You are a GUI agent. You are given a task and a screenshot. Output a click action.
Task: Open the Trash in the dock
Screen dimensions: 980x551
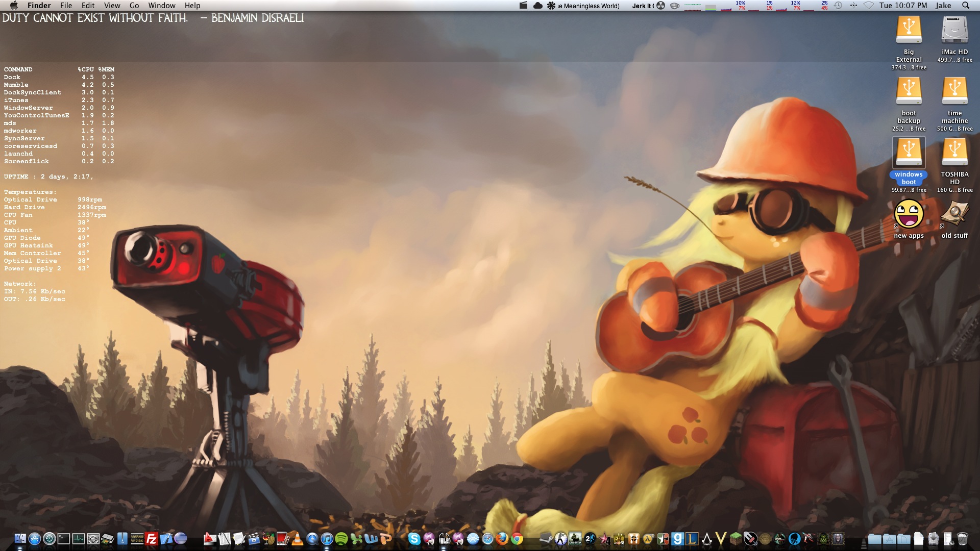962,539
